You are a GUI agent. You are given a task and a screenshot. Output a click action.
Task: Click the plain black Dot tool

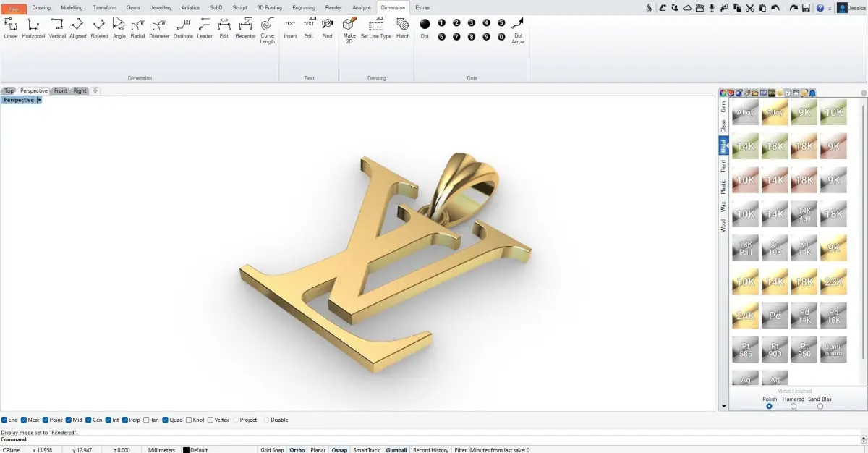point(425,29)
